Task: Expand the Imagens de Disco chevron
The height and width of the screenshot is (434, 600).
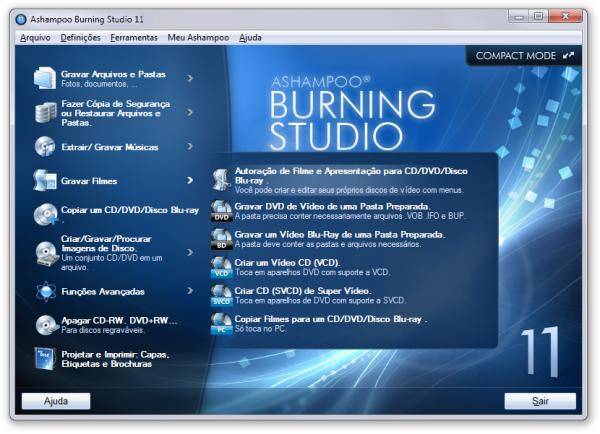Action: click(190, 253)
